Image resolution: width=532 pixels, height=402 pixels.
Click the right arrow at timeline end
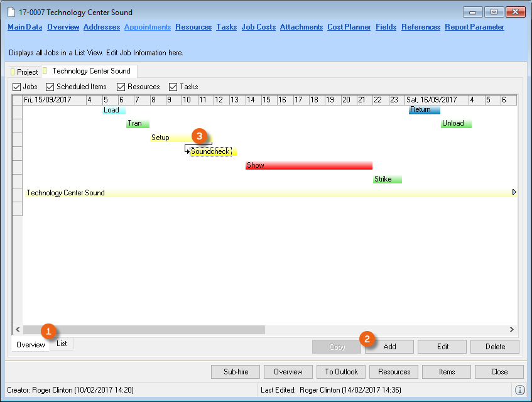(x=514, y=192)
